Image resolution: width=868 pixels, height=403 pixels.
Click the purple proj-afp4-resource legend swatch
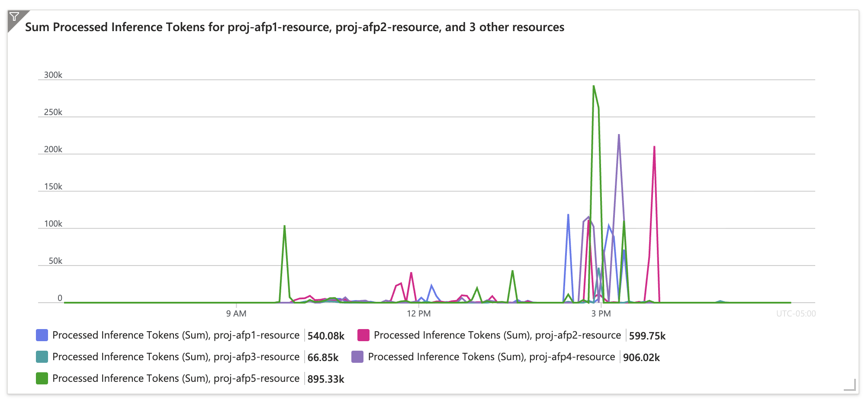point(357,356)
